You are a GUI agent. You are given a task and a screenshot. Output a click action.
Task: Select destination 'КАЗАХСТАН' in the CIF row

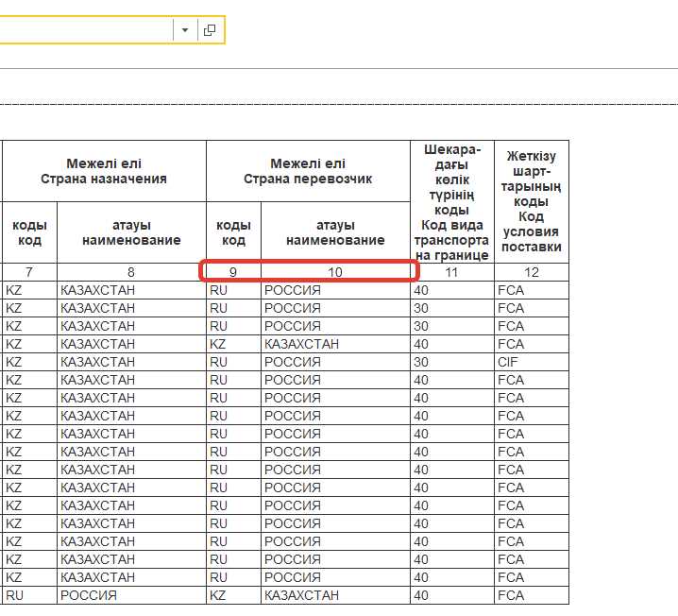coord(131,362)
